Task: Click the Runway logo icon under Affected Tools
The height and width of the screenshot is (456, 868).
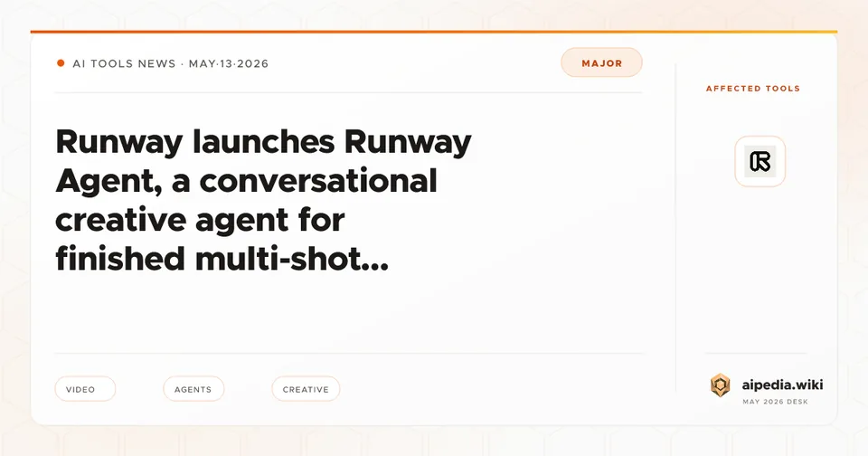Action: (760, 161)
